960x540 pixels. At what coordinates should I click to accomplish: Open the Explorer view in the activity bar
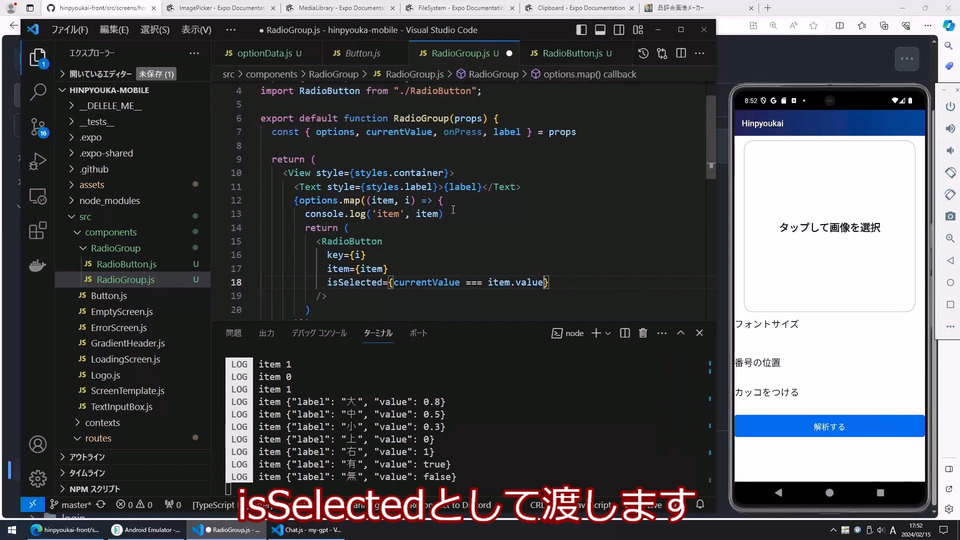click(x=38, y=58)
